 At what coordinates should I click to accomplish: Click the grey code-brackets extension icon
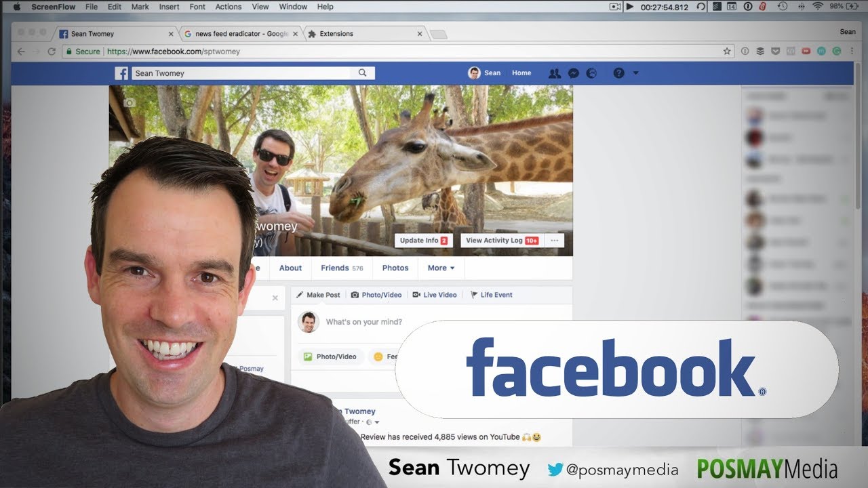pyautogui.click(x=791, y=52)
